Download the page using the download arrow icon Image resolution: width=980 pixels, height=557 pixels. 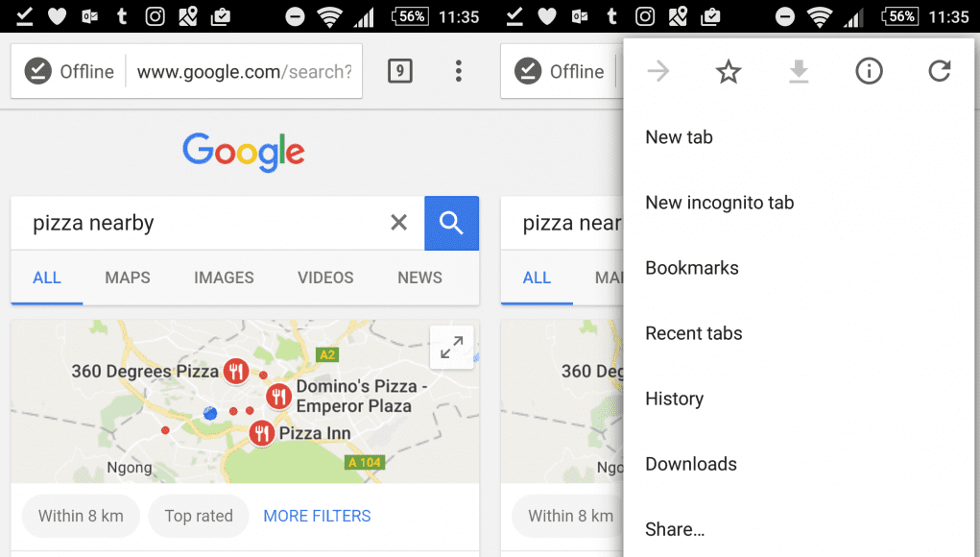coord(799,71)
